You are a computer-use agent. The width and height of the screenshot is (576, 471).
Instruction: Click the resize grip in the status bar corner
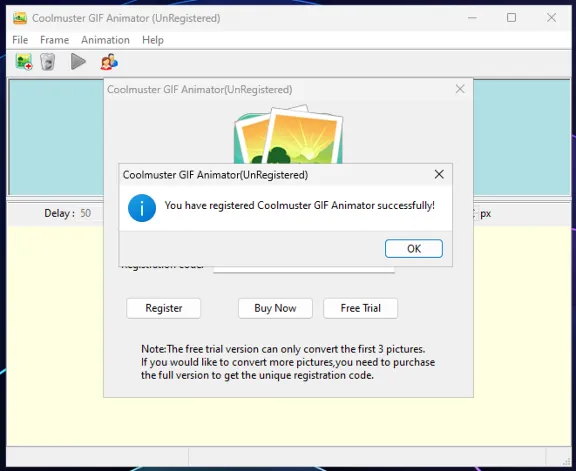click(x=566, y=461)
